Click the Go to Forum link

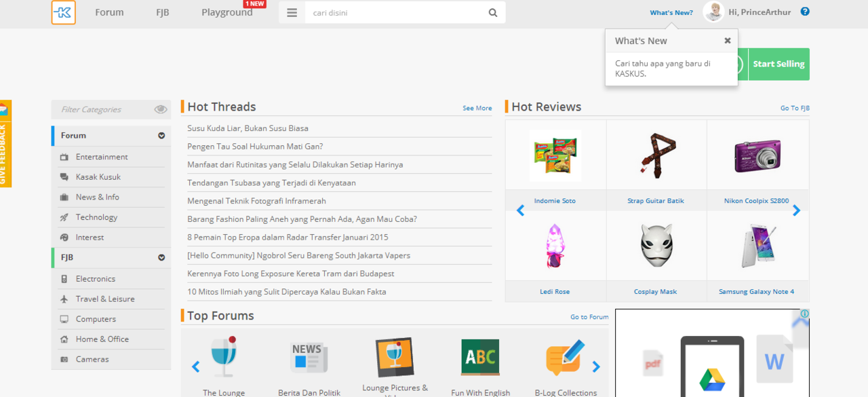pyautogui.click(x=589, y=317)
